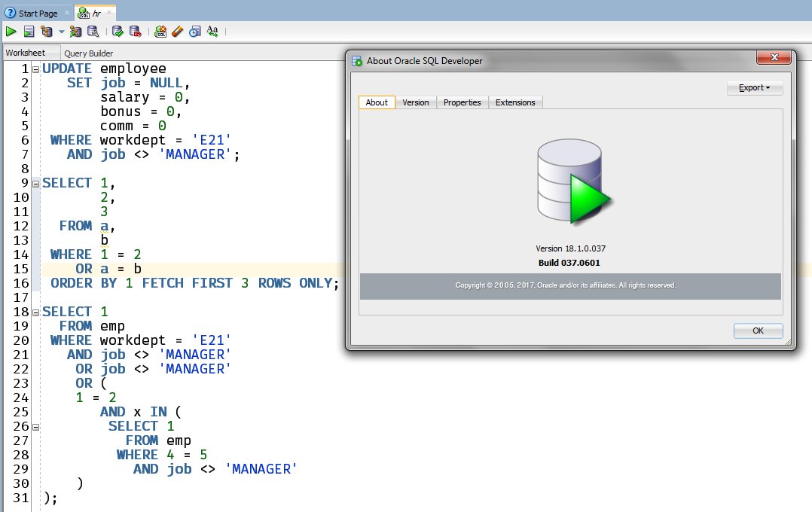Collapse the SELECT block fold on line 9
Viewport: 812px width, 512px height.
[35, 183]
